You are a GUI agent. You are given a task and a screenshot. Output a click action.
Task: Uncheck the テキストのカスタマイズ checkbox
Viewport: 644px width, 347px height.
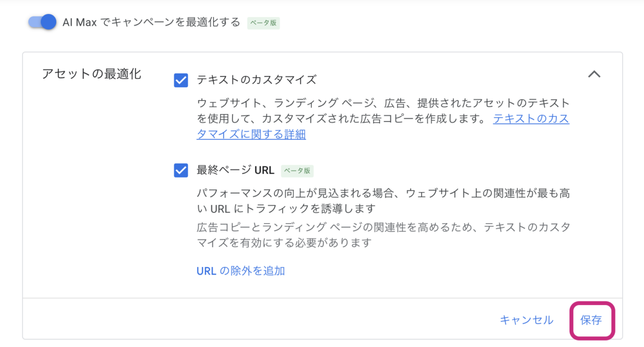pos(181,80)
